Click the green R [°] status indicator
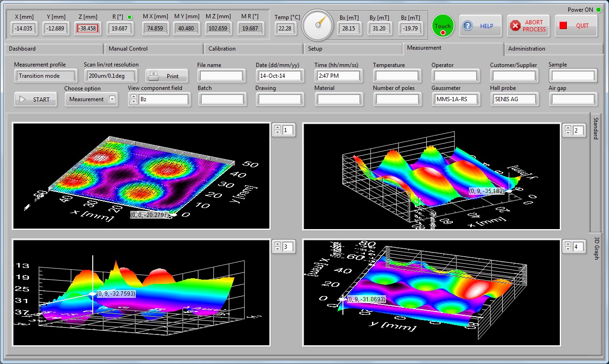The height and width of the screenshot is (364, 609). [130, 17]
